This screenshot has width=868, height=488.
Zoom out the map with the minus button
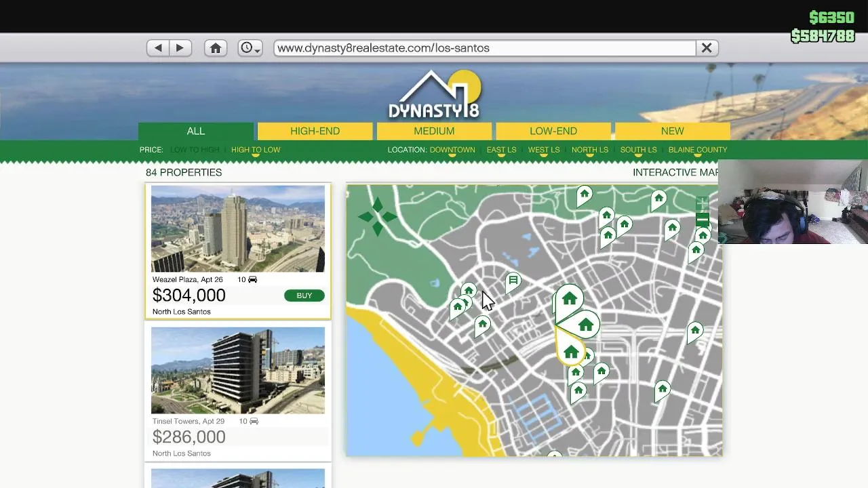point(702,219)
